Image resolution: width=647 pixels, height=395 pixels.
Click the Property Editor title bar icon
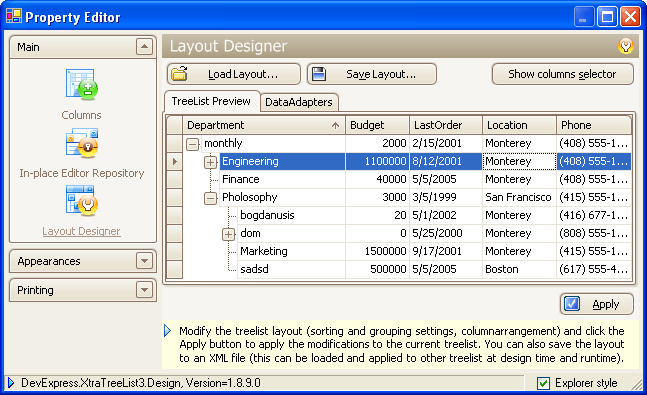click(14, 16)
